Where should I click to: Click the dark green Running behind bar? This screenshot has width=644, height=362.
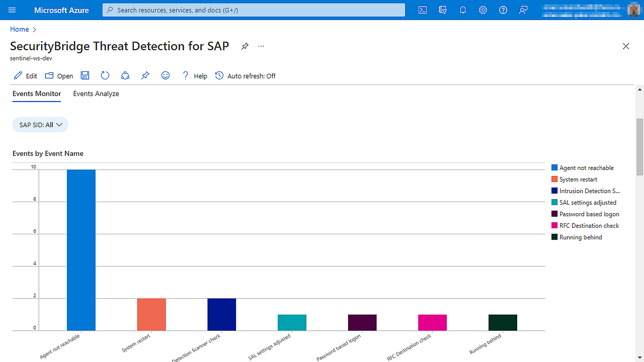pos(503,323)
